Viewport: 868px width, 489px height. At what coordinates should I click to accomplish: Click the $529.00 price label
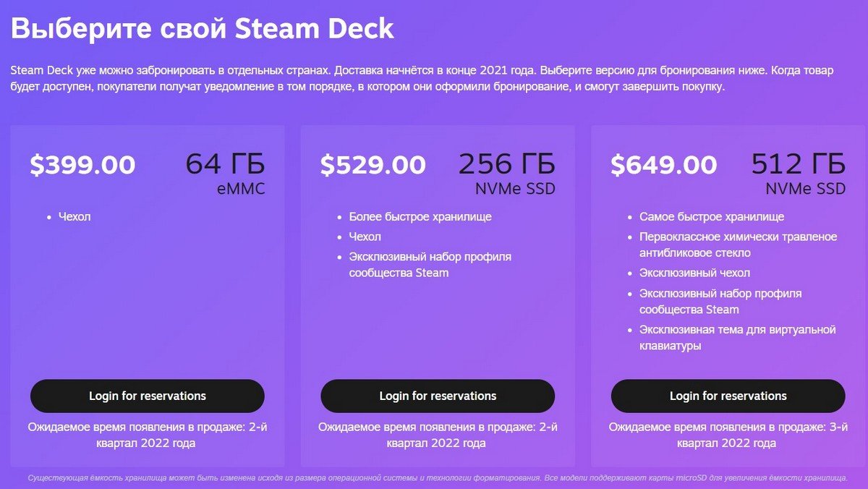pos(373,165)
